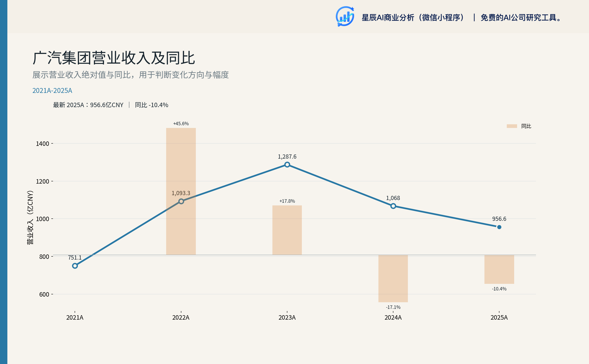The image size is (589, 364).
Task: Click the 星辰AI chart logo icon
Action: (x=345, y=16)
